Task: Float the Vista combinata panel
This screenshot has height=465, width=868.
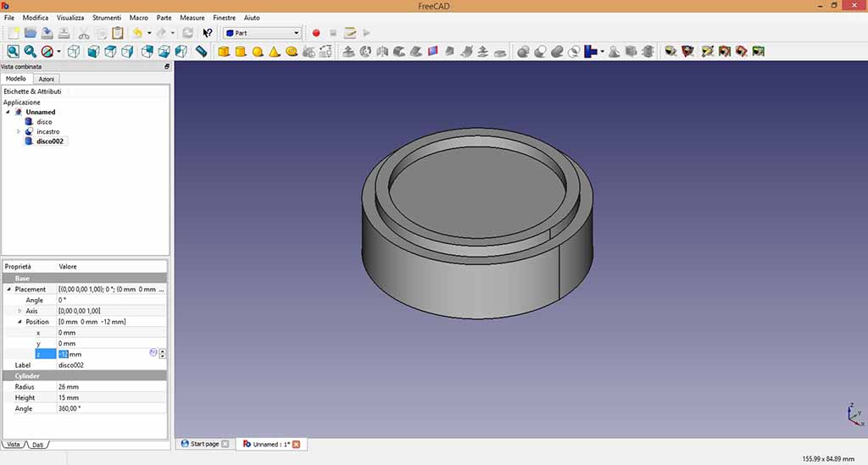Action: click(x=167, y=66)
